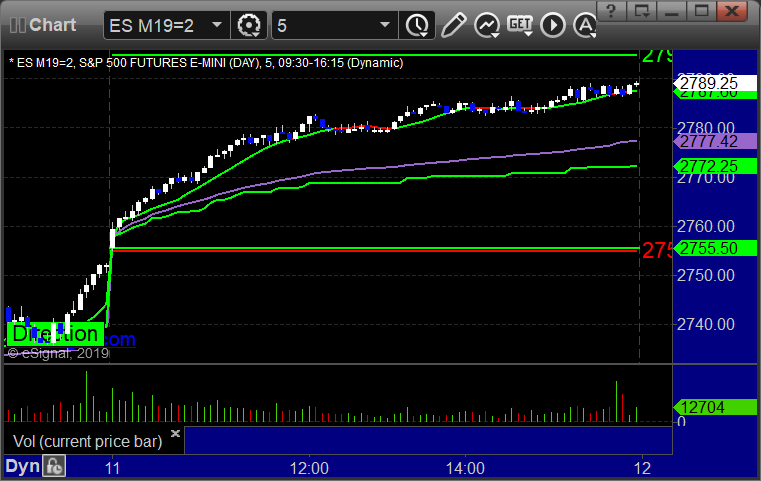The height and width of the screenshot is (481, 761).
Task: Close the chart window with red X
Action: (732, 11)
